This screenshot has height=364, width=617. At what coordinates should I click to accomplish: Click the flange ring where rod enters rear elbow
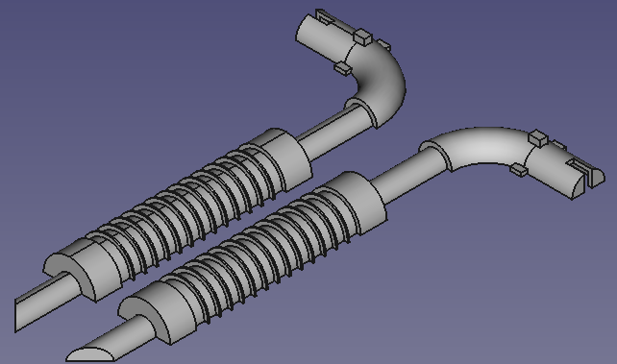tap(360, 113)
